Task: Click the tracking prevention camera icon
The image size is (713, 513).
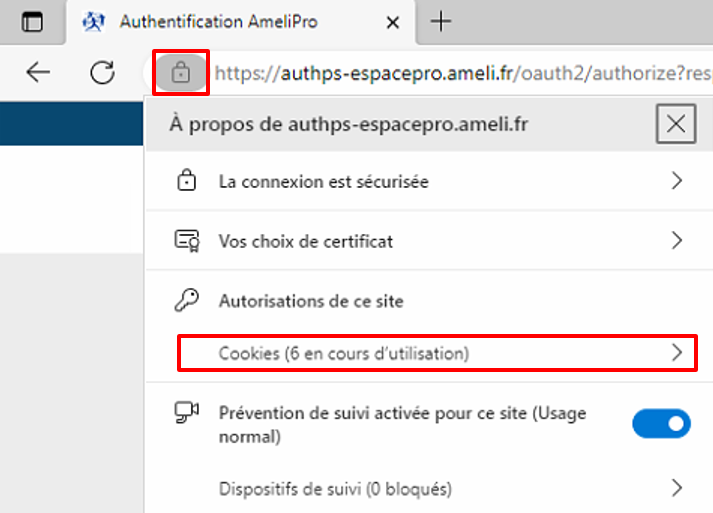Action: pos(187,412)
